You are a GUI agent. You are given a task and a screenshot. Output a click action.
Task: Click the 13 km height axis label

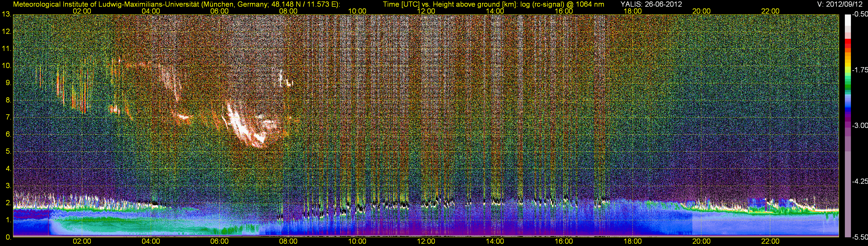(x=6, y=14)
